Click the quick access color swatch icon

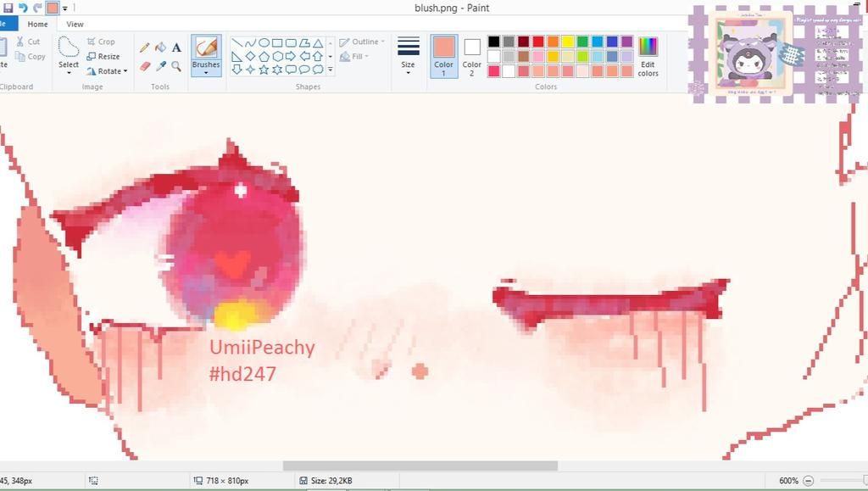pos(53,8)
